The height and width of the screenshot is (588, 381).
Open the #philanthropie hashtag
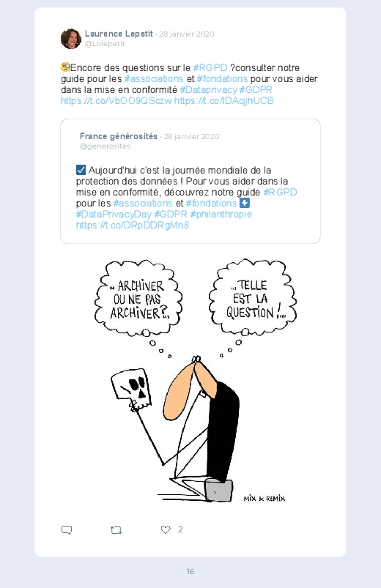[x=221, y=214]
